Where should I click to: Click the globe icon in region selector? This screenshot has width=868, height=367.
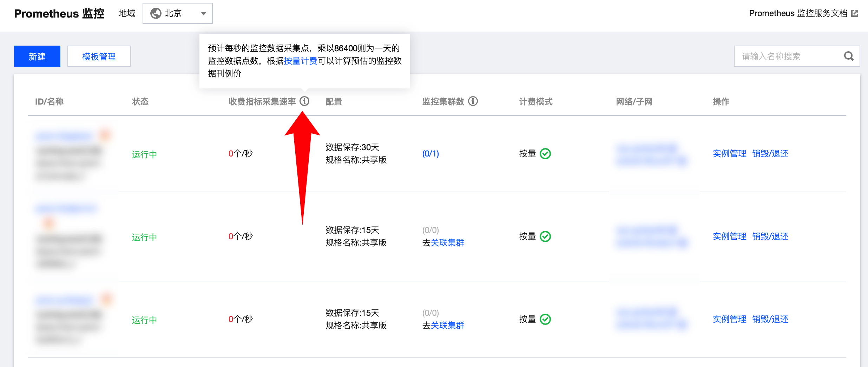pos(156,13)
